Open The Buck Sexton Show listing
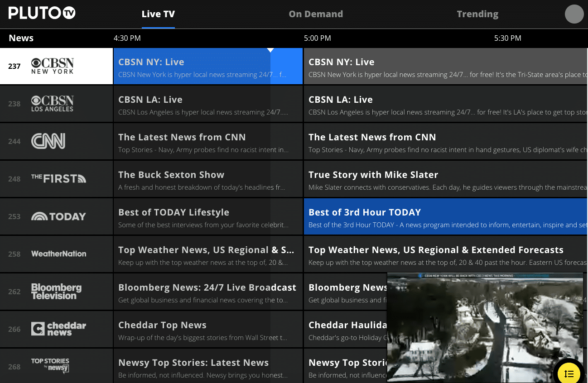The height and width of the screenshot is (383, 588). pyautogui.click(x=207, y=179)
